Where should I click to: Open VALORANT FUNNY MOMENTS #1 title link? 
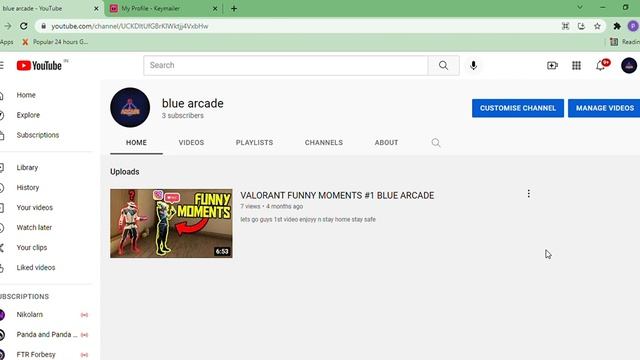(x=337, y=196)
